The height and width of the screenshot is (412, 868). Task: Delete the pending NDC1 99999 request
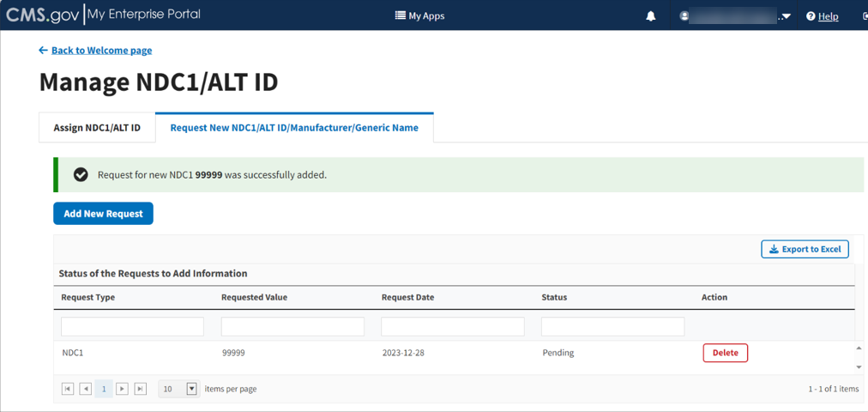pyautogui.click(x=725, y=353)
